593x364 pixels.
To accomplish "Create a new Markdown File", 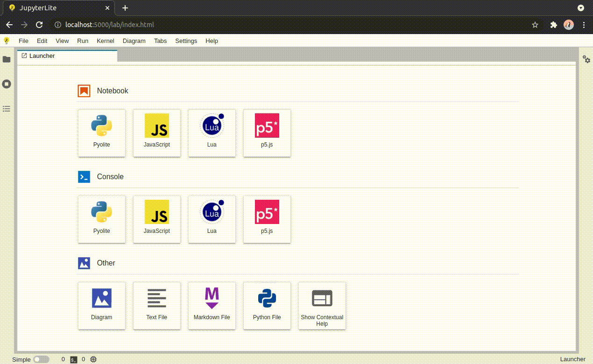I will pyautogui.click(x=212, y=306).
